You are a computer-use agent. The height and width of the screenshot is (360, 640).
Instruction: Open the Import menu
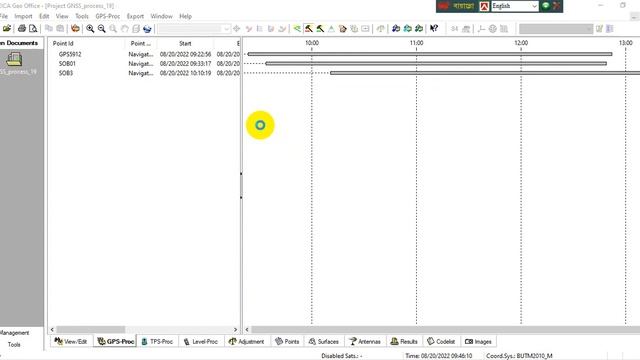click(x=23, y=16)
